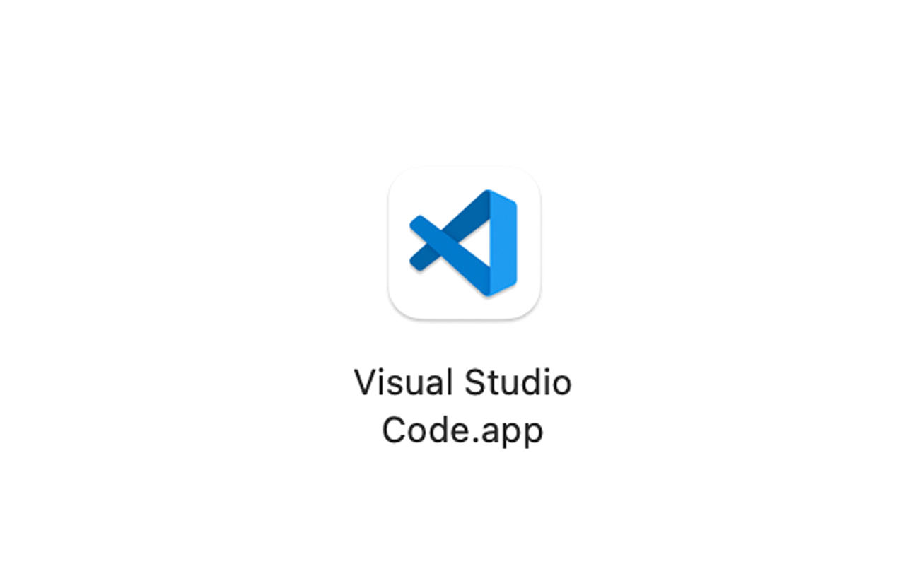
Task: Select the file via its name caption
Action: tap(463, 406)
